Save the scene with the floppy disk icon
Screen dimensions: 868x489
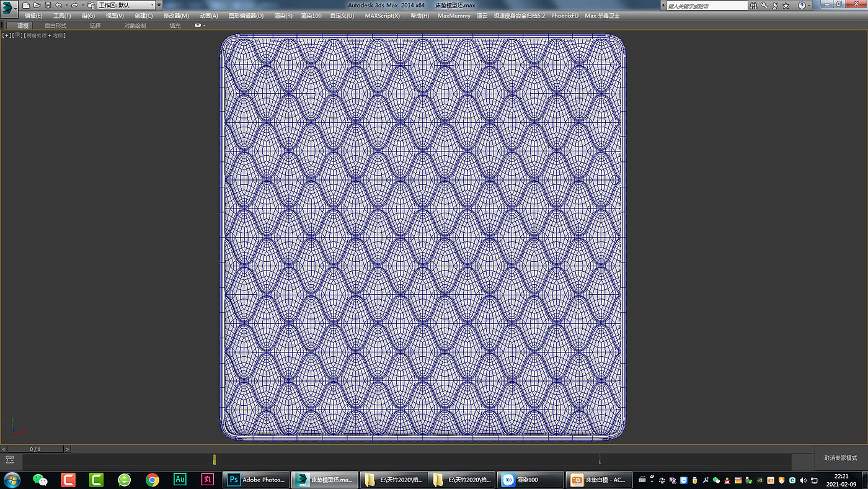48,5
